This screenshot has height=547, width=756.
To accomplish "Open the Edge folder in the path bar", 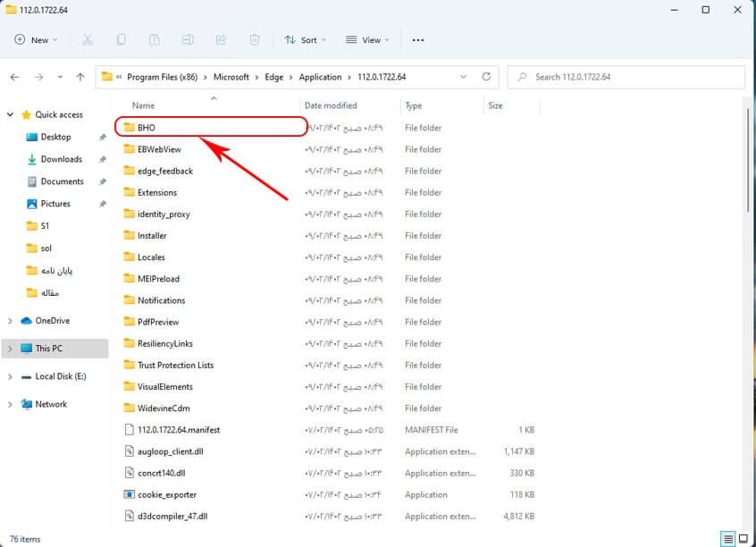I will tap(274, 77).
